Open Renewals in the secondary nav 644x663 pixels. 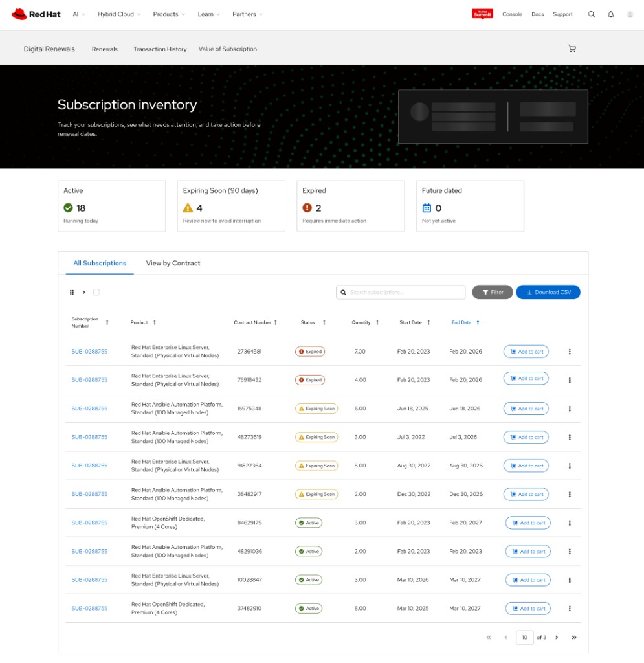[x=104, y=49]
